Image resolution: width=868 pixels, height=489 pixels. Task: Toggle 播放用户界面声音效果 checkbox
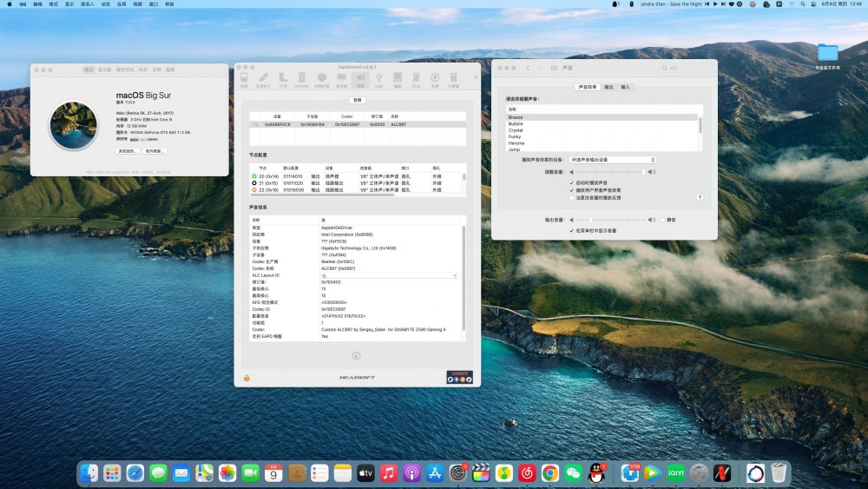coord(572,190)
